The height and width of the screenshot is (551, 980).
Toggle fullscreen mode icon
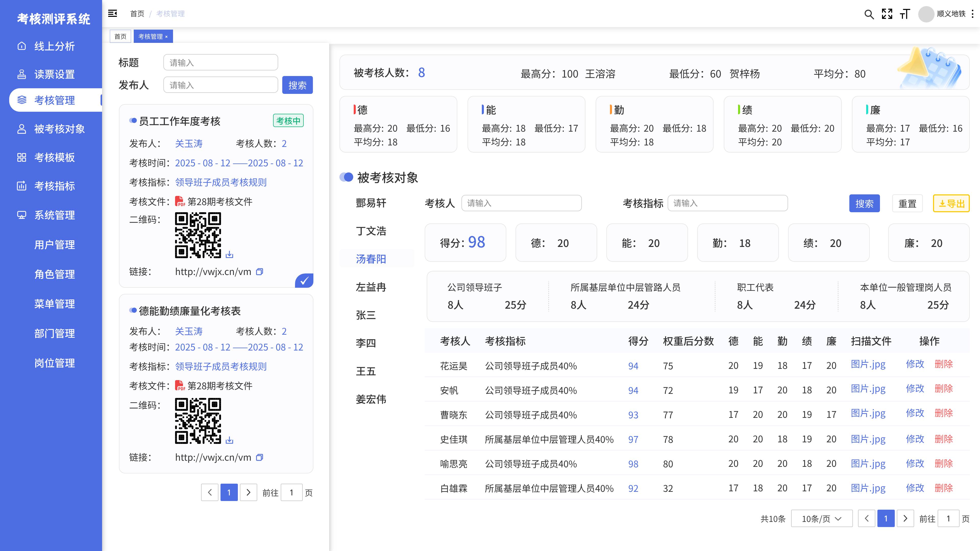tap(887, 14)
